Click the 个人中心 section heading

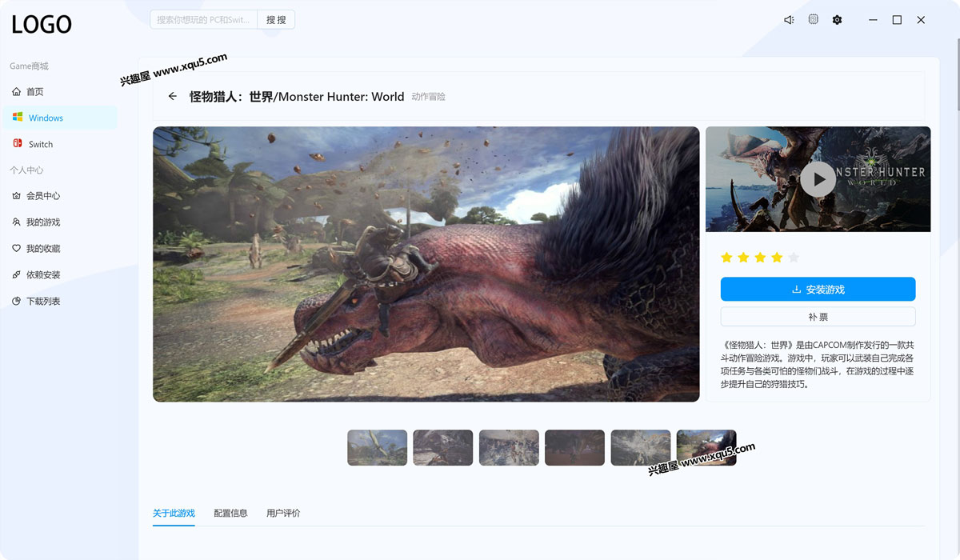tap(26, 170)
